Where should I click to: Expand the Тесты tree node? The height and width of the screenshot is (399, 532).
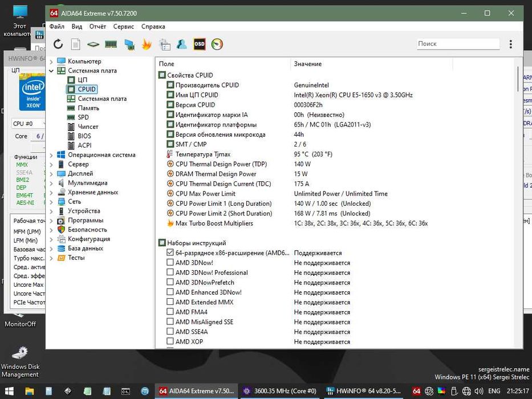[x=51, y=258]
